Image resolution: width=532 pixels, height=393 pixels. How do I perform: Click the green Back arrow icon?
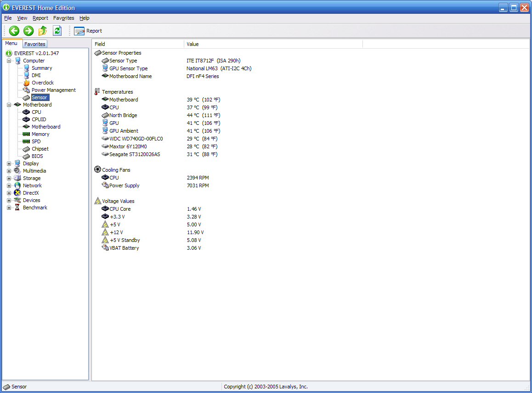click(x=14, y=31)
